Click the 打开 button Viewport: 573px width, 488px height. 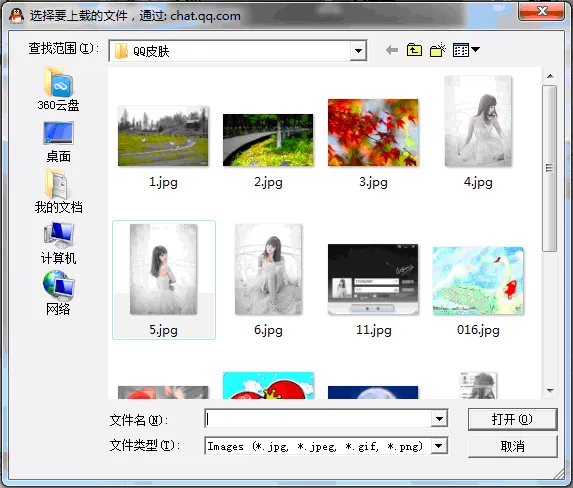click(512, 419)
